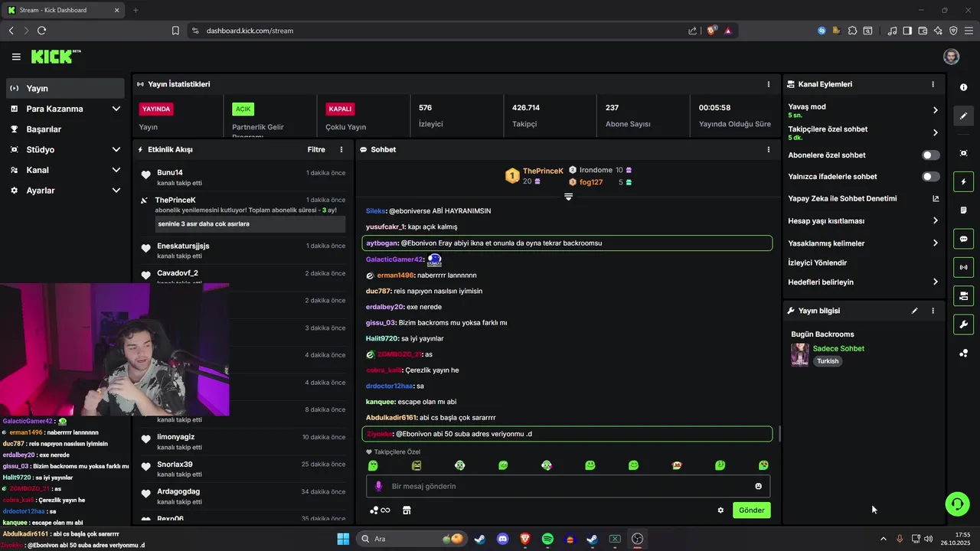Viewport: 980px width, 551px height.
Task: Open Yayın İstatistikleri three-dot menu
Action: tap(769, 84)
